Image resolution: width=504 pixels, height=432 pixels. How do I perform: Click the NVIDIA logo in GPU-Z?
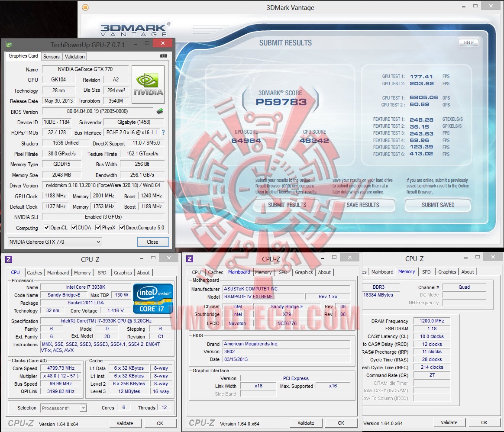point(148,84)
